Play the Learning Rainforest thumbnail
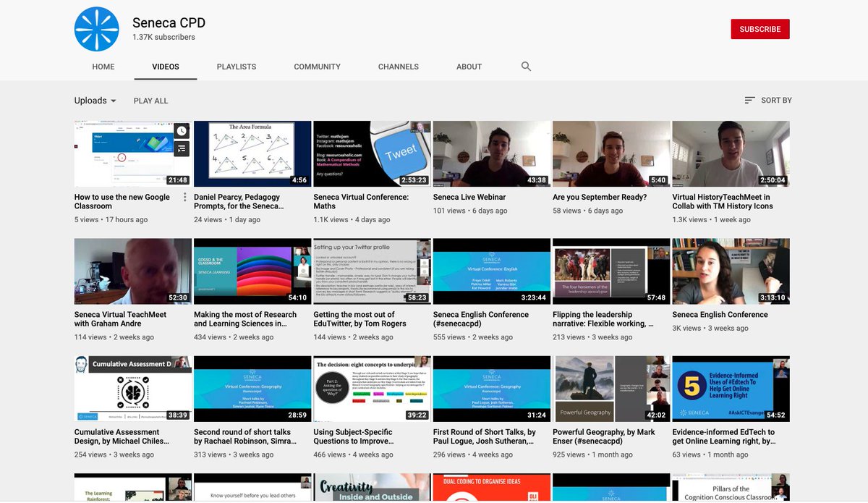 tap(133, 488)
